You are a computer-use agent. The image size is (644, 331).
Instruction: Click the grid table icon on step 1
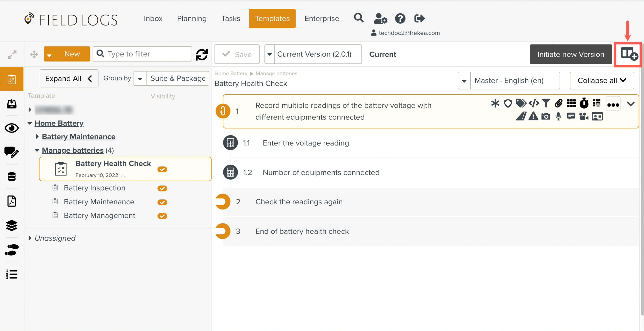coord(571,103)
